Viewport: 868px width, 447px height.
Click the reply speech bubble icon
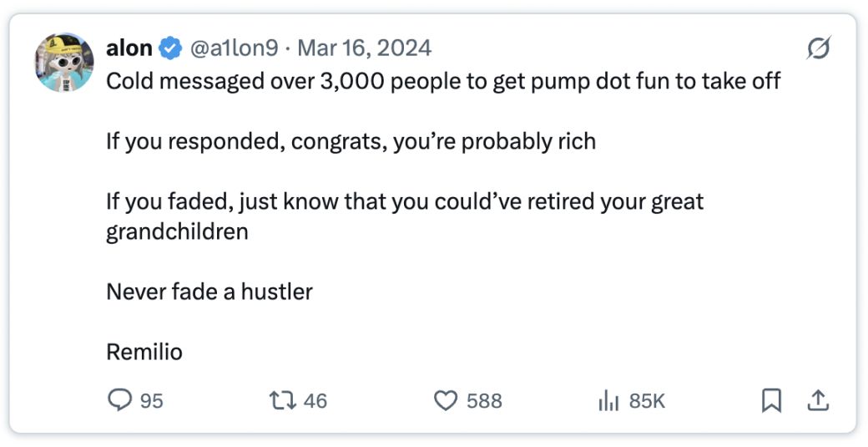pyautogui.click(x=121, y=401)
